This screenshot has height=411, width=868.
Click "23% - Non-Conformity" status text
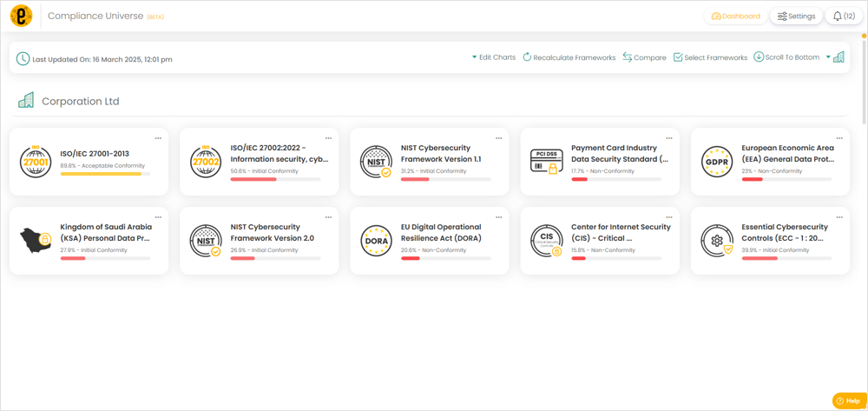pos(771,171)
